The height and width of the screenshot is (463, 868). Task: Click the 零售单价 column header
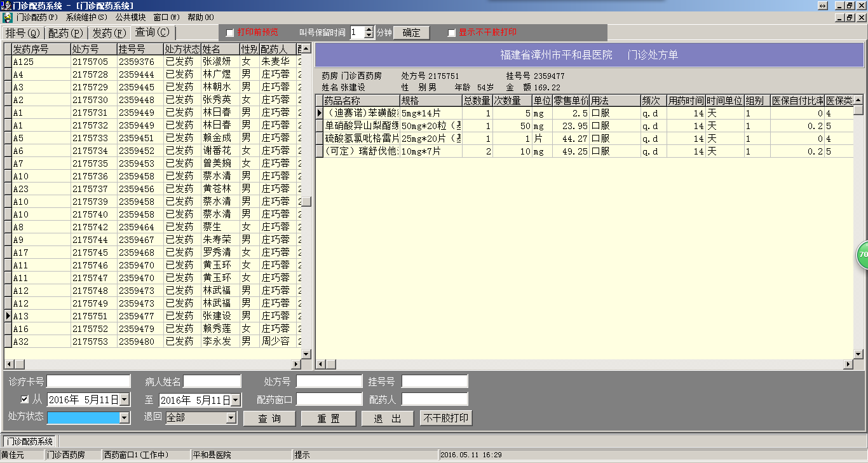(571, 100)
